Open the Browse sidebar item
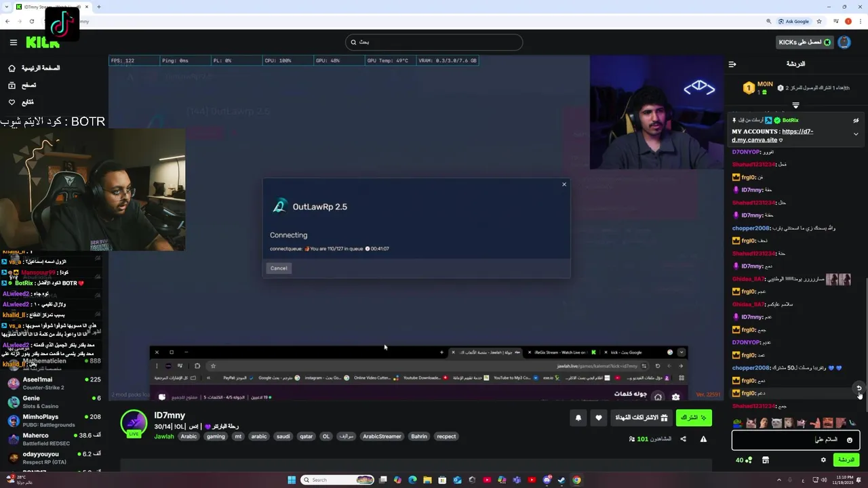This screenshot has width=868, height=488. tap(22, 85)
